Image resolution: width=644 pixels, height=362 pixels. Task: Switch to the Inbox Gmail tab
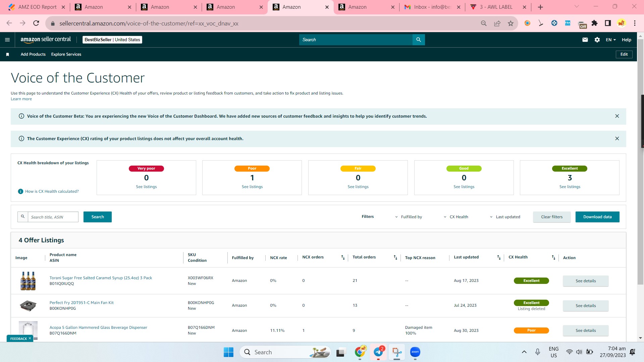432,7
